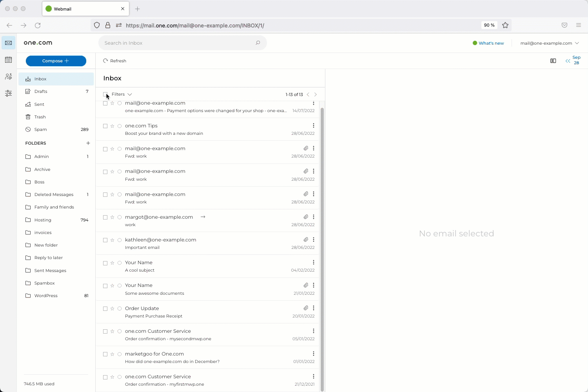Screen dimensions: 588x392
Task: Open the settings sliders icon in left rail
Action: click(x=8, y=93)
